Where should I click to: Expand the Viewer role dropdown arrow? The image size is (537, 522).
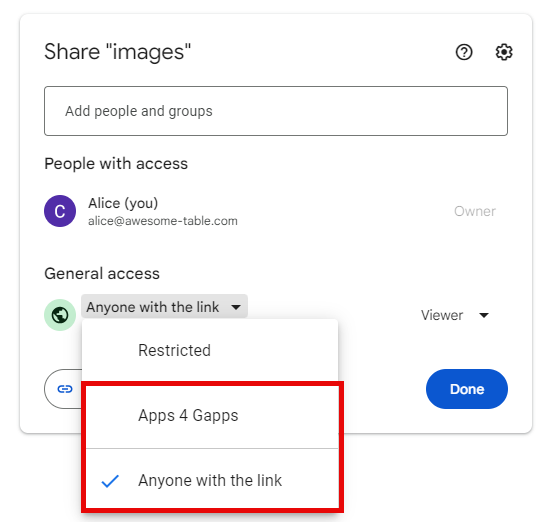pyautogui.click(x=484, y=315)
